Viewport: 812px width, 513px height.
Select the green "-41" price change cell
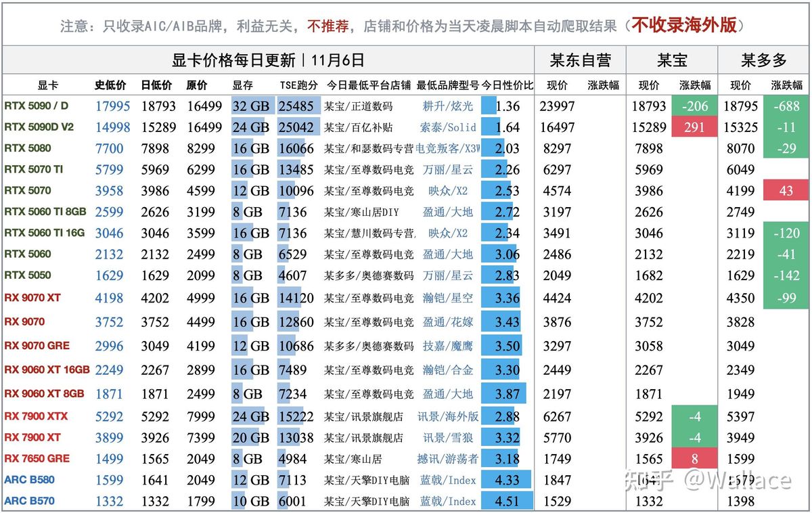pos(786,254)
